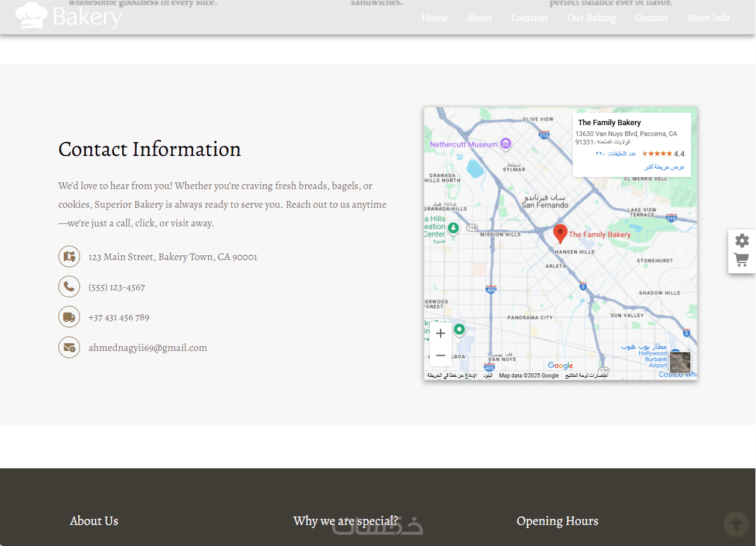Click the envelope email icon
The height and width of the screenshot is (546, 756).
(69, 347)
